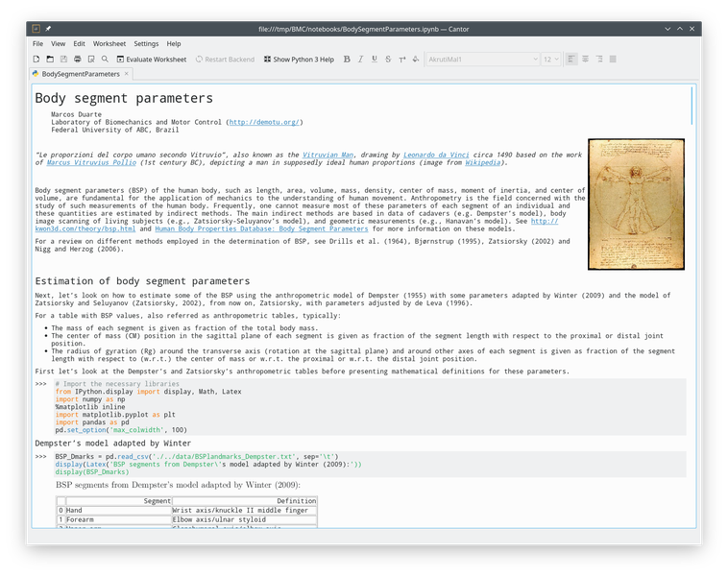This screenshot has height=576, width=728.
Task: Click the worksheet vertical scrollbar handle
Action: [x=692, y=106]
